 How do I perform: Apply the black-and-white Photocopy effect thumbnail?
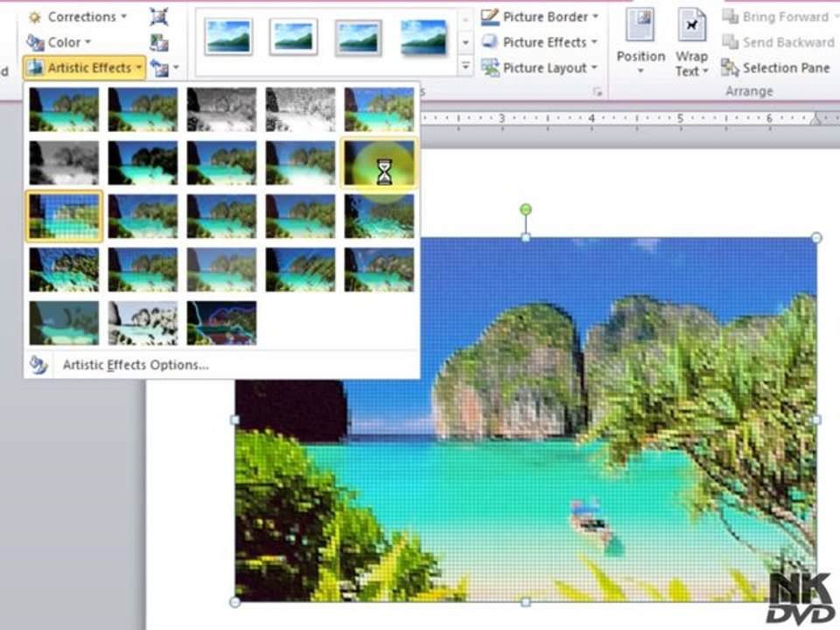point(143,323)
